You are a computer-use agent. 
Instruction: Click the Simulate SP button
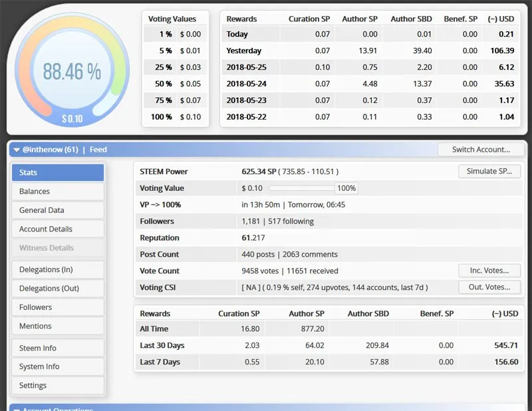pos(489,172)
